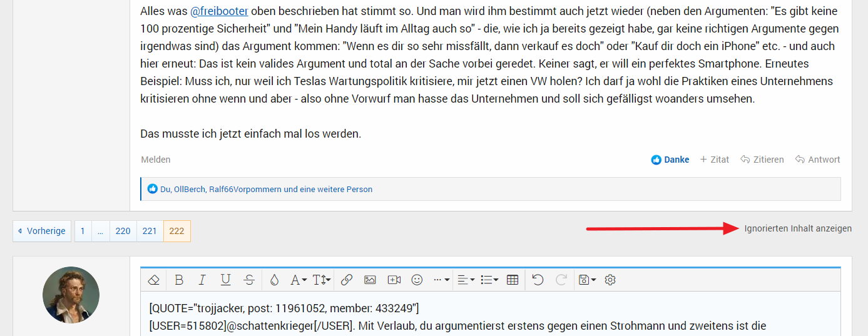Toggle underline formatting in editor
868x336 pixels.
pos(225,280)
